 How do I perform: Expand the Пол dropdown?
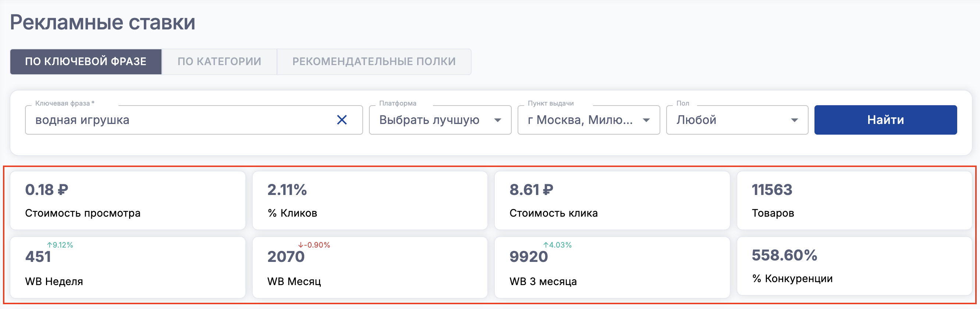736,120
